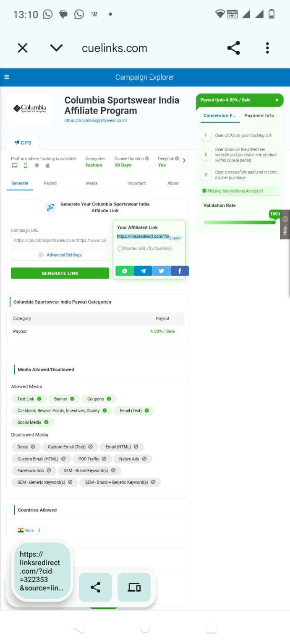290x644 pixels.
Task: Click the cuelinks.com address text
Action: point(115,48)
